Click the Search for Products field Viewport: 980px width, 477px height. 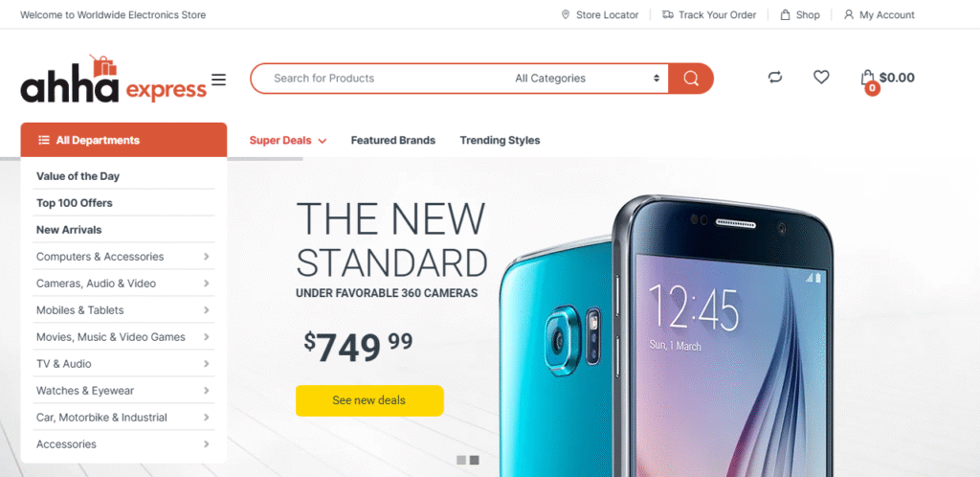pos(381,79)
